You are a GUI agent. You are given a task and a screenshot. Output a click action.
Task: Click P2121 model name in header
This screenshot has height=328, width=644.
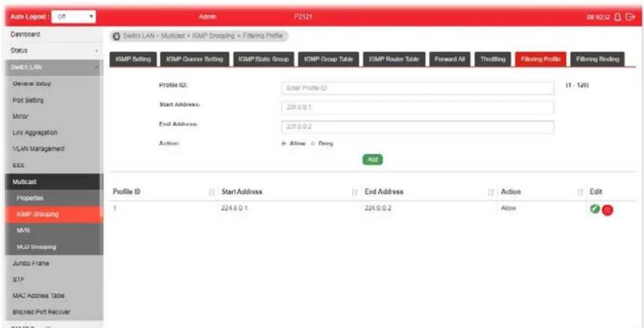[303, 17]
